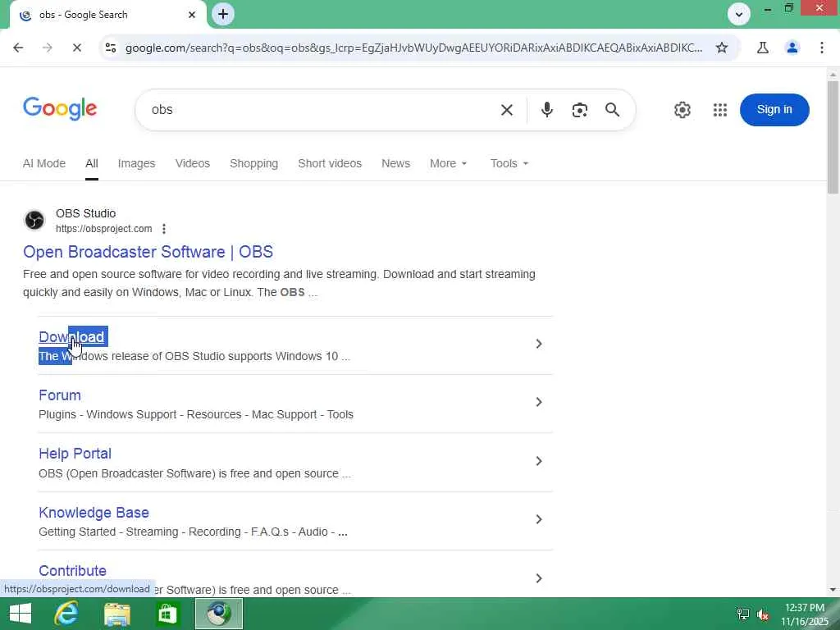
Task: Open Google apps grid
Action: 720,110
